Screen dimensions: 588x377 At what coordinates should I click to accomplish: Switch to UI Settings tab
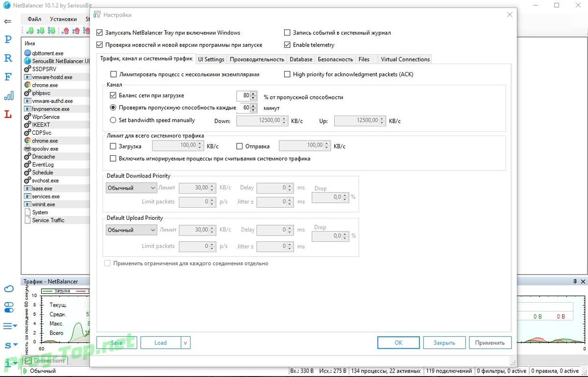(211, 59)
